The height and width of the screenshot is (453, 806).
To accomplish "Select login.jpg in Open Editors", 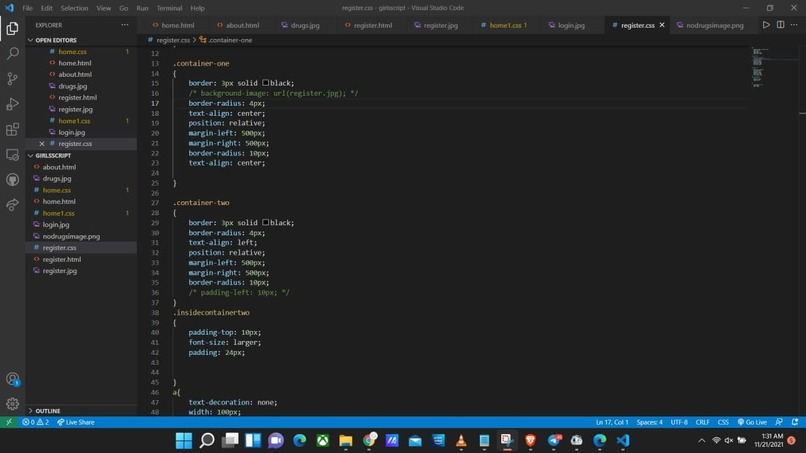I will 71,133.
